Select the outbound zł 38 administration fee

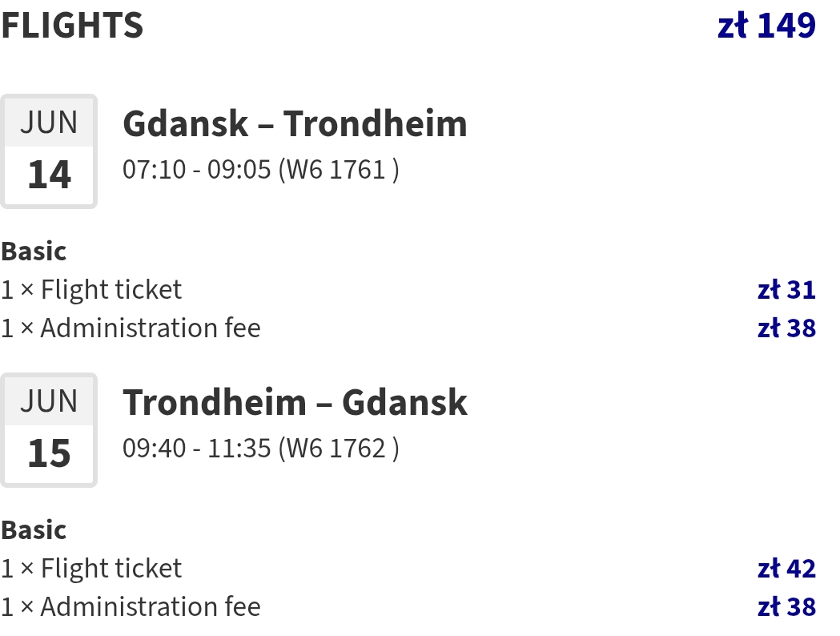point(786,328)
